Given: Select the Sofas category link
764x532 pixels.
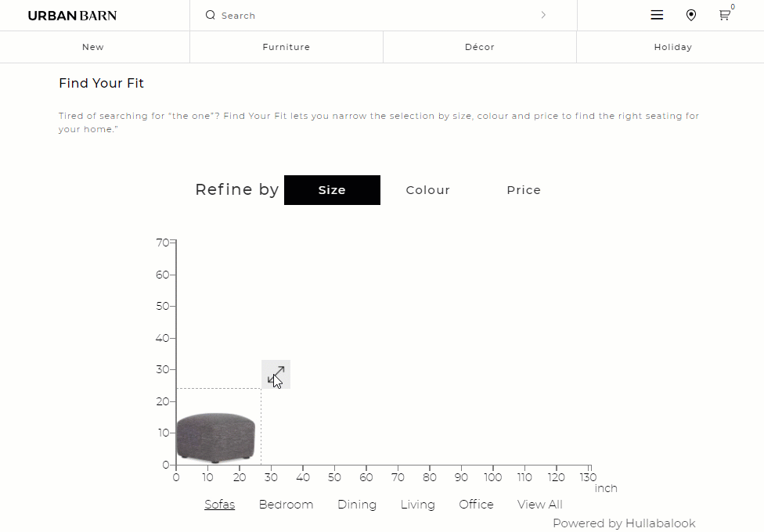Looking at the screenshot, I should 220,505.
